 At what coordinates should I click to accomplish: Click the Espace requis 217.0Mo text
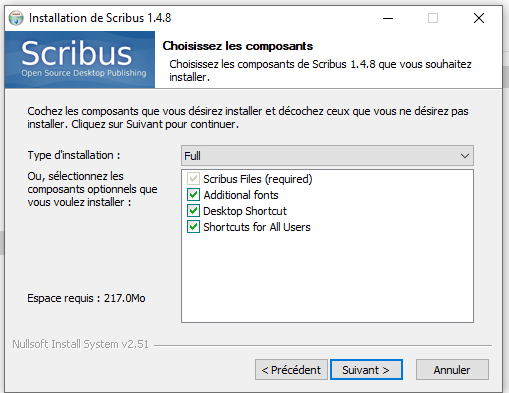tap(86, 298)
